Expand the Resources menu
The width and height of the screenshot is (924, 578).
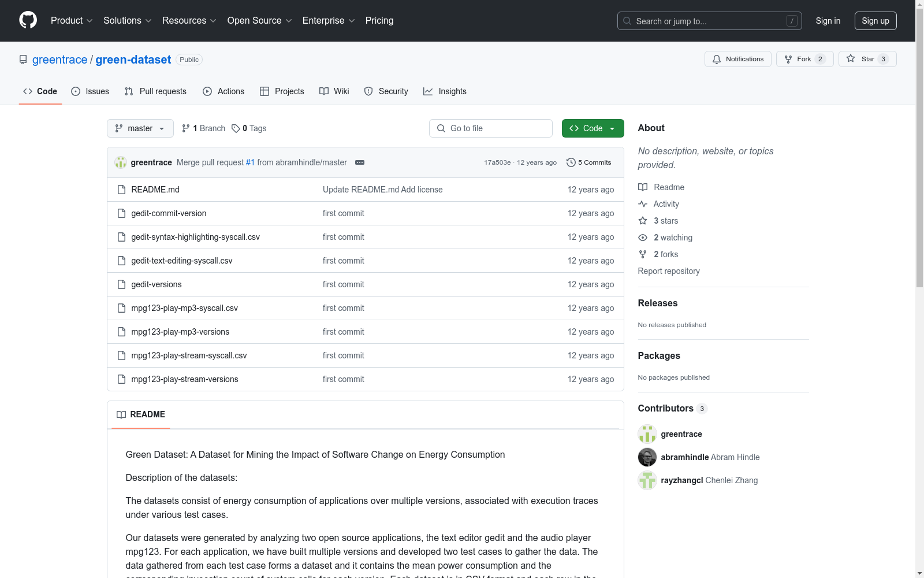tap(189, 21)
